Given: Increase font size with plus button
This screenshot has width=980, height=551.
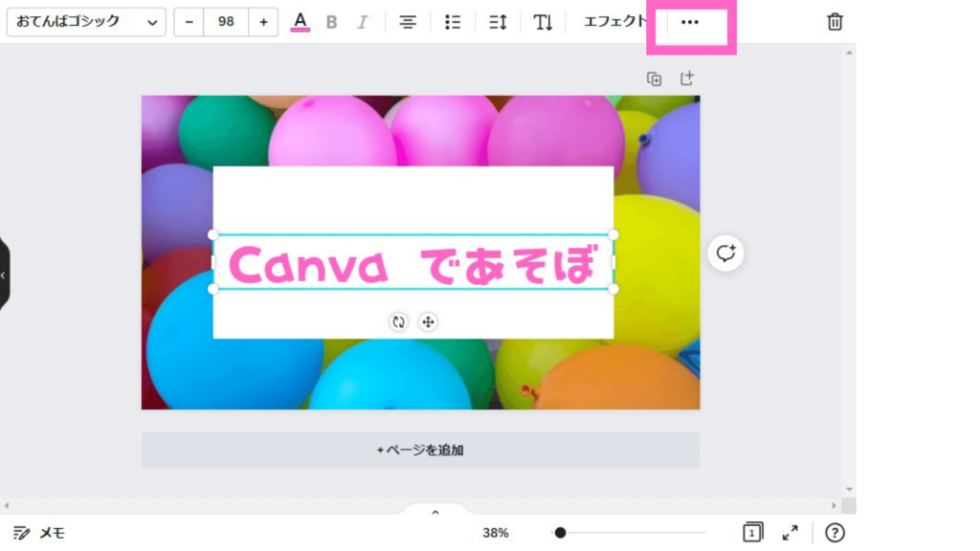Looking at the screenshot, I should pos(263,22).
